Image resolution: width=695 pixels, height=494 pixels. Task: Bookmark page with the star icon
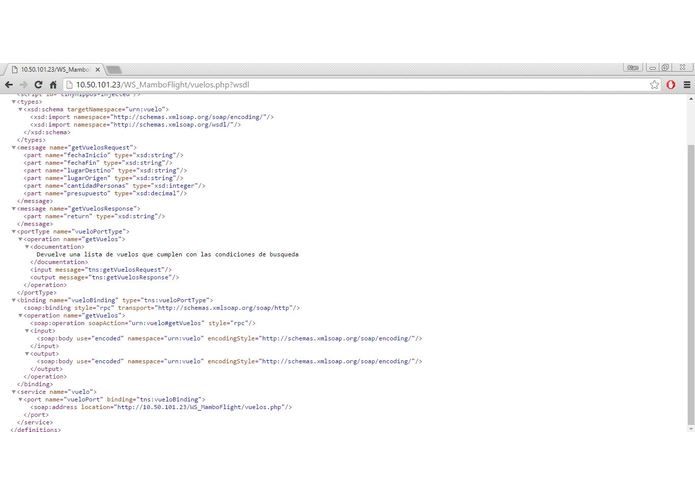(x=654, y=85)
